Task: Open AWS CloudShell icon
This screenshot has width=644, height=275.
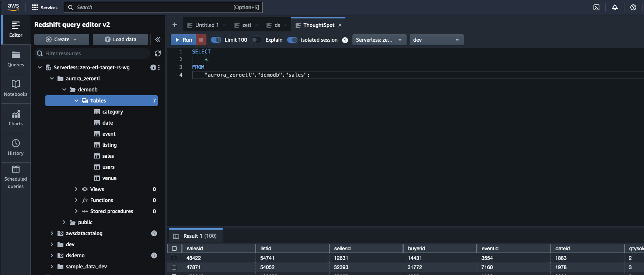Action: [x=596, y=7]
